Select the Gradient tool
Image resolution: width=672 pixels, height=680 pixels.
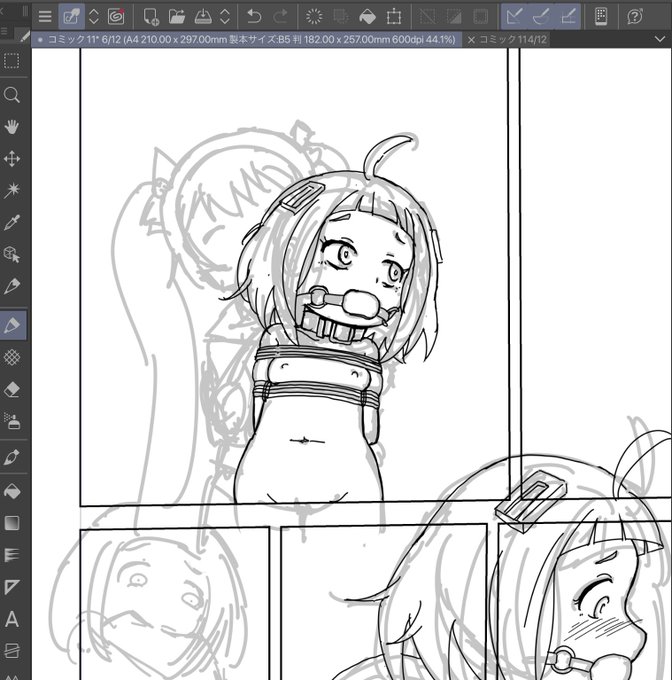coord(12,523)
